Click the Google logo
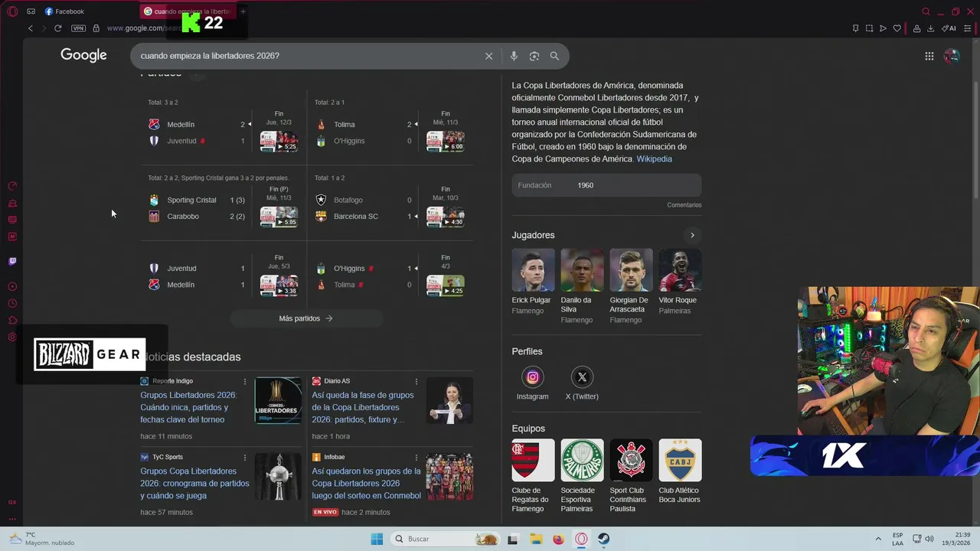Viewport: 980px width, 551px height. 83,55
